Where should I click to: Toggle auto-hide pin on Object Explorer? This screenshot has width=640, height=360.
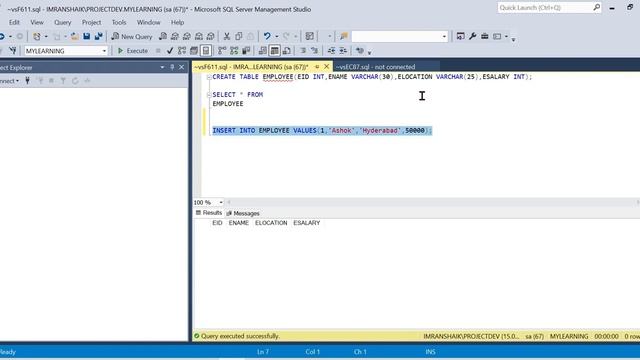coord(172,67)
